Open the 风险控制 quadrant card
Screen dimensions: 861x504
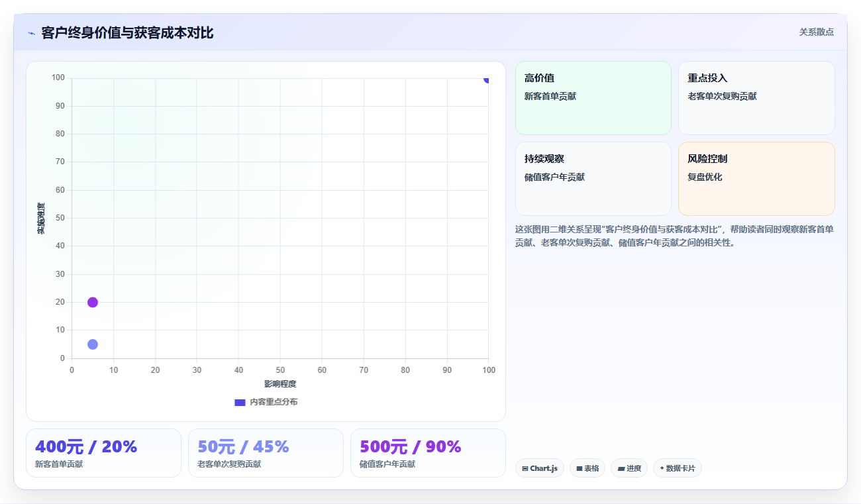756,179
